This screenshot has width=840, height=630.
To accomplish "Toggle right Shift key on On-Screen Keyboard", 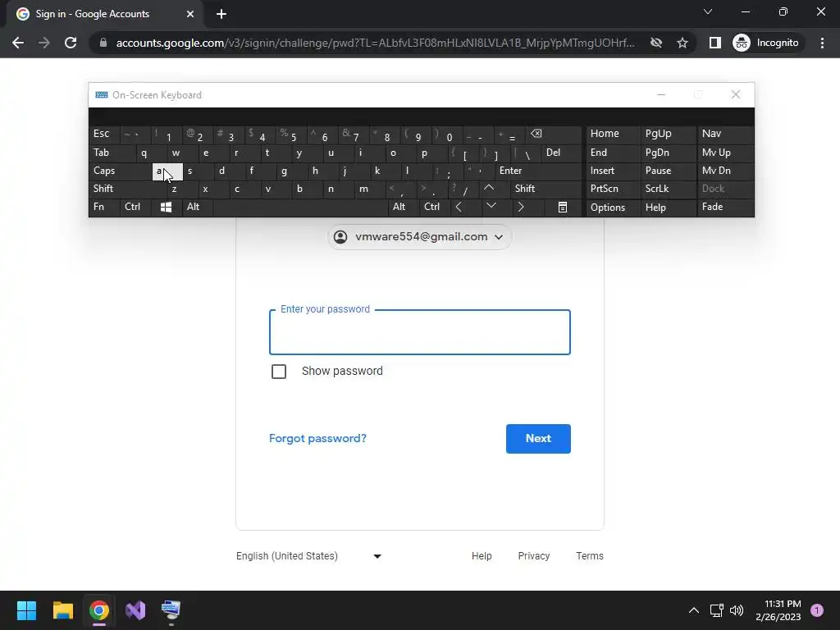I will [546, 189].
